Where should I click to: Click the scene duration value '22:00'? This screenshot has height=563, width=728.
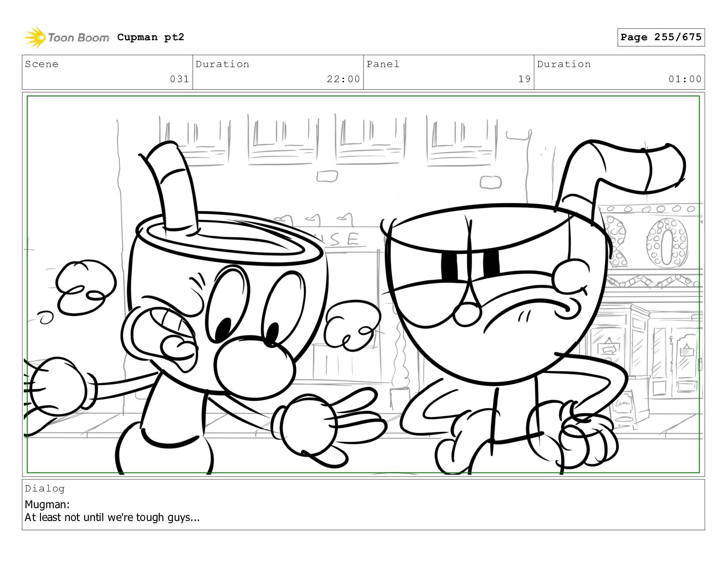point(343,79)
